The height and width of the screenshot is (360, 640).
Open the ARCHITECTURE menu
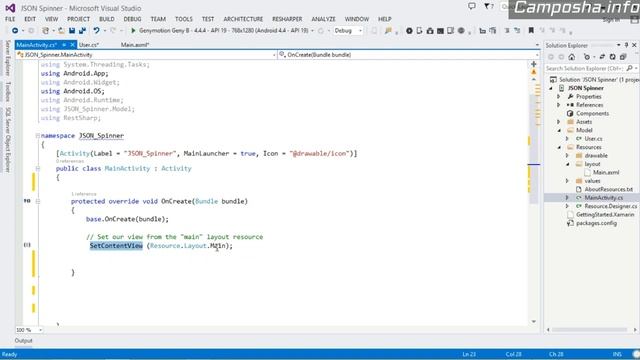pos(243,19)
